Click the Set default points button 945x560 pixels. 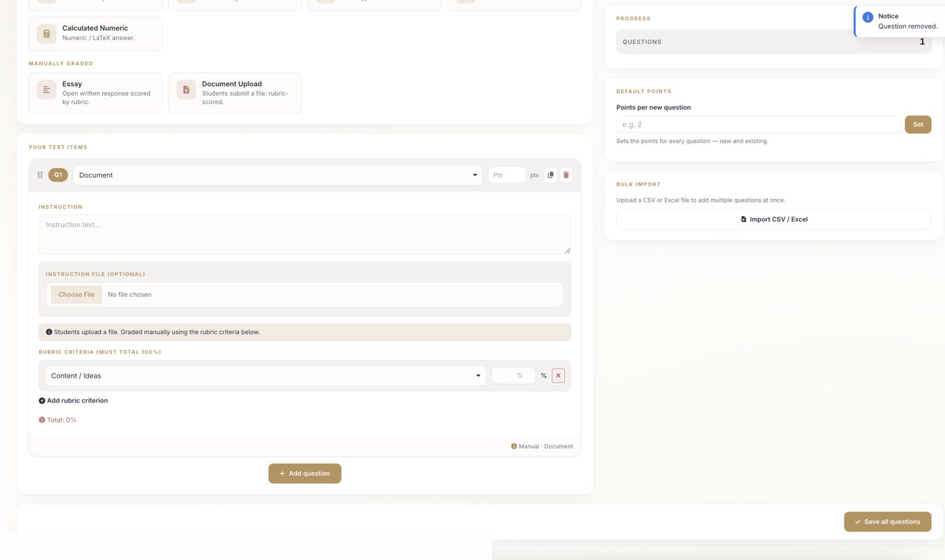(918, 124)
